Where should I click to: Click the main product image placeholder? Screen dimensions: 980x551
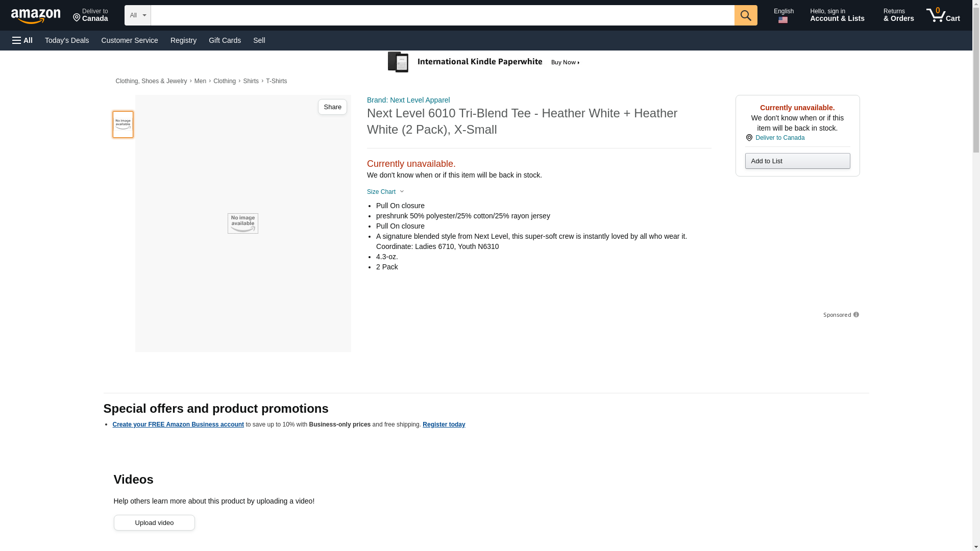[242, 223]
